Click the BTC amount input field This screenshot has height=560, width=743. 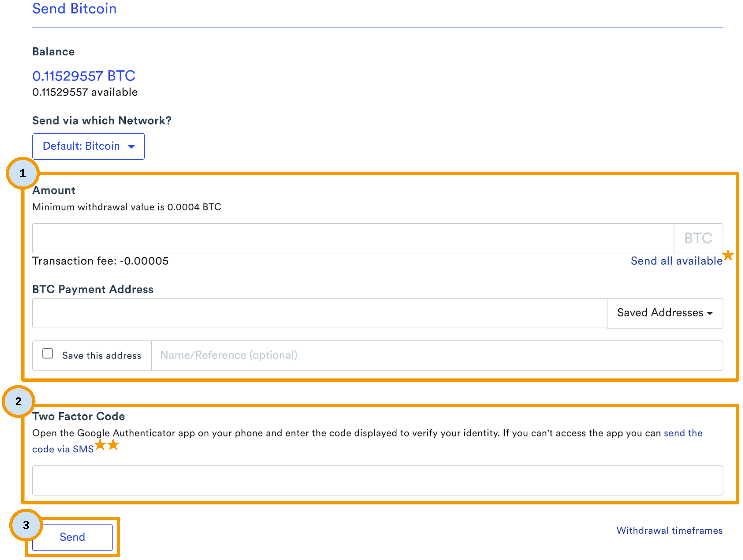(353, 238)
